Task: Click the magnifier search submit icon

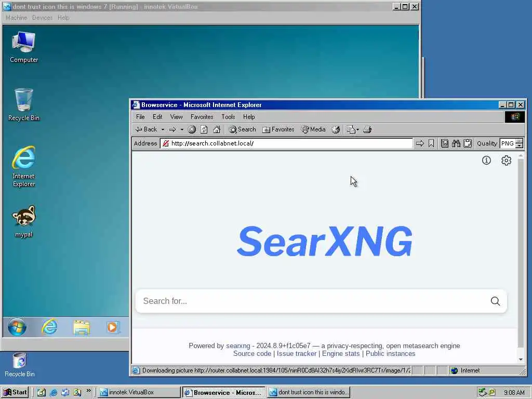Action: (x=495, y=301)
